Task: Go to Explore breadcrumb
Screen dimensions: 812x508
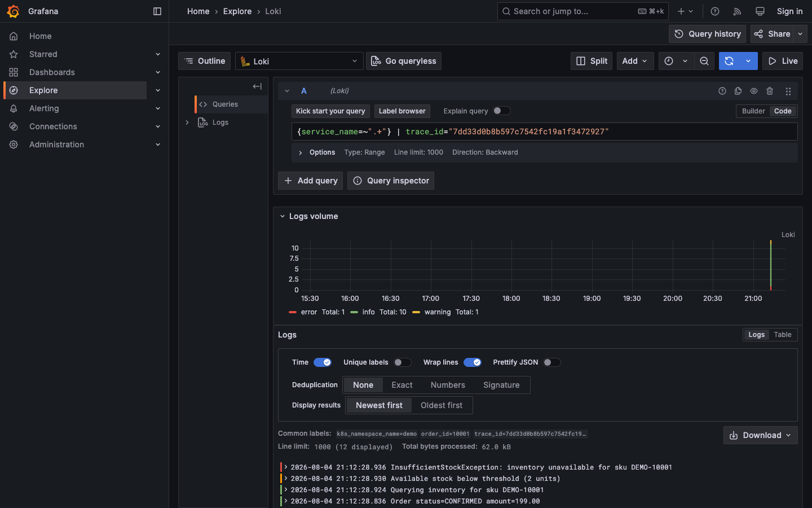Action: [237, 11]
